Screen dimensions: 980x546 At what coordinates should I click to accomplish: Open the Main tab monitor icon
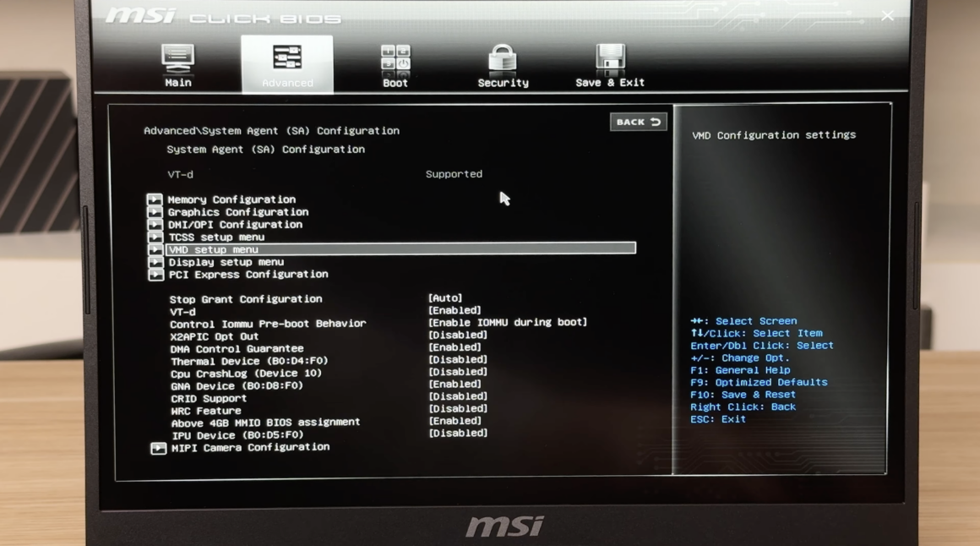178,59
